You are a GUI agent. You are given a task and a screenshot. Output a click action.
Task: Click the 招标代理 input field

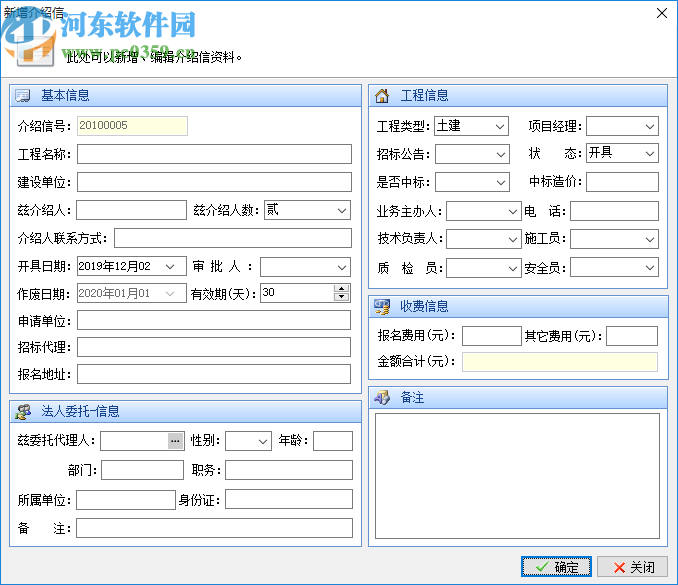(x=214, y=347)
